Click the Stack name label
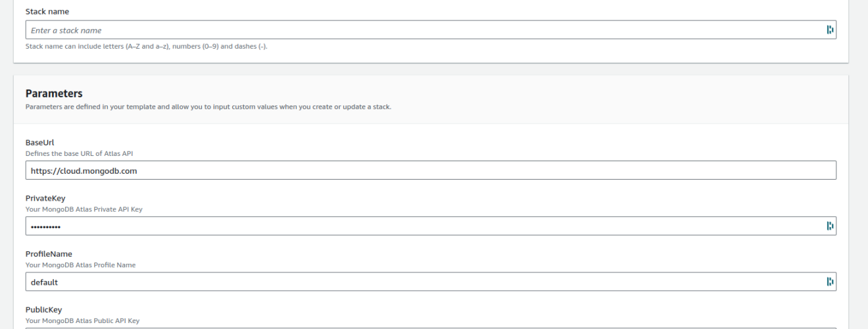This screenshot has width=868, height=329. (x=47, y=12)
